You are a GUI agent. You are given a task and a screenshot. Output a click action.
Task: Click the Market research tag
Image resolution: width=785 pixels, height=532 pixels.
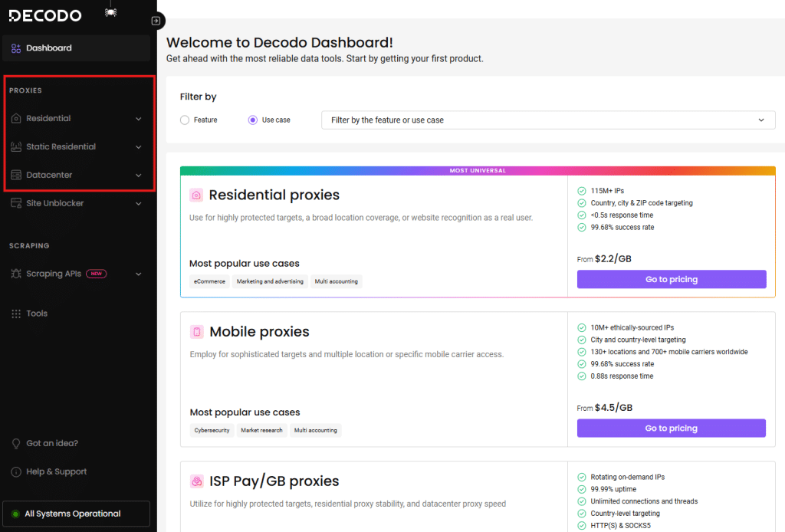(x=262, y=430)
